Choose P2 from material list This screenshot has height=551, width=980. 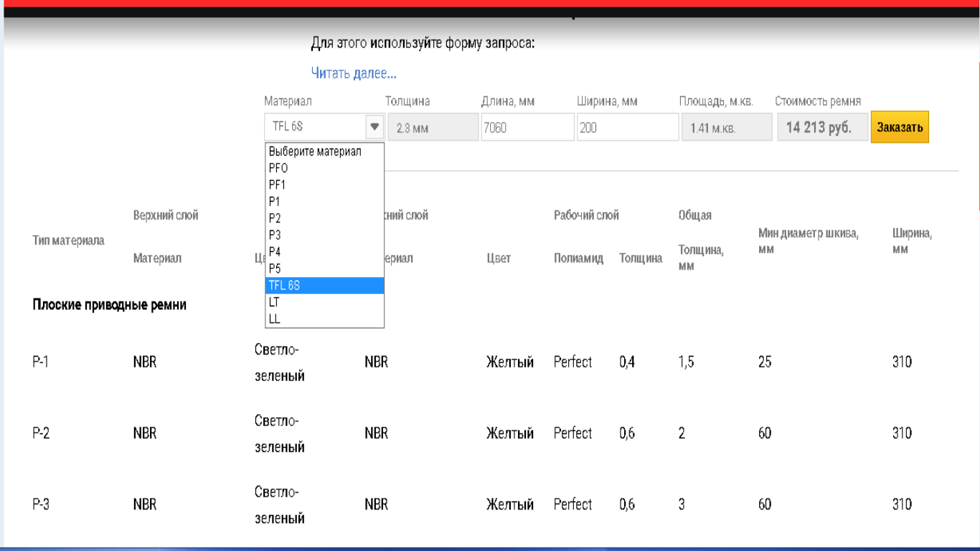324,218
